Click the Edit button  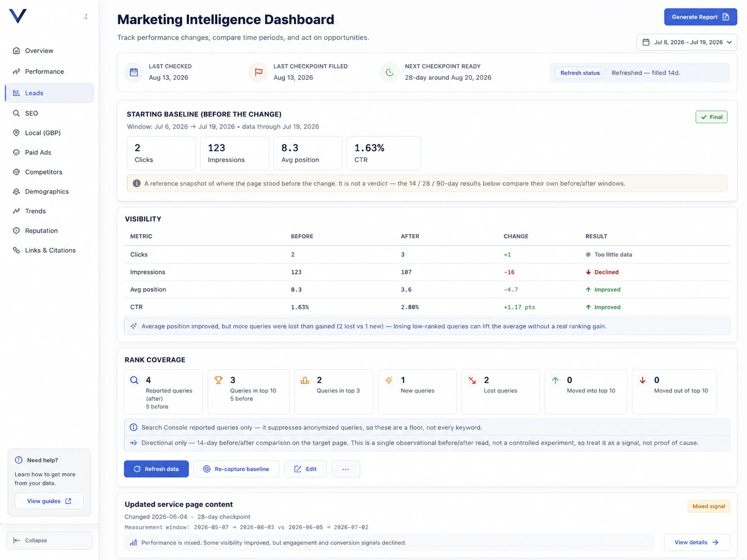[x=305, y=469]
